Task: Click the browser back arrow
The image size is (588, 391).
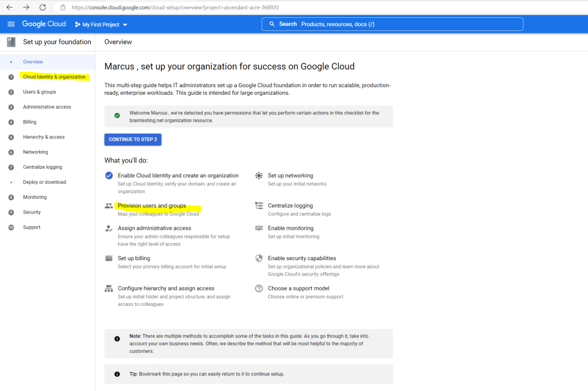Action: pos(10,7)
